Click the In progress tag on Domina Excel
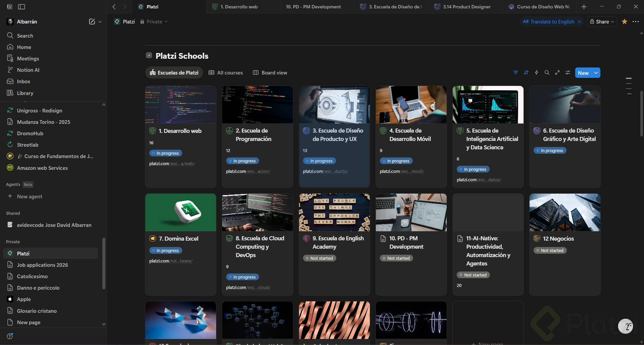The height and width of the screenshot is (345, 644). [x=165, y=251]
